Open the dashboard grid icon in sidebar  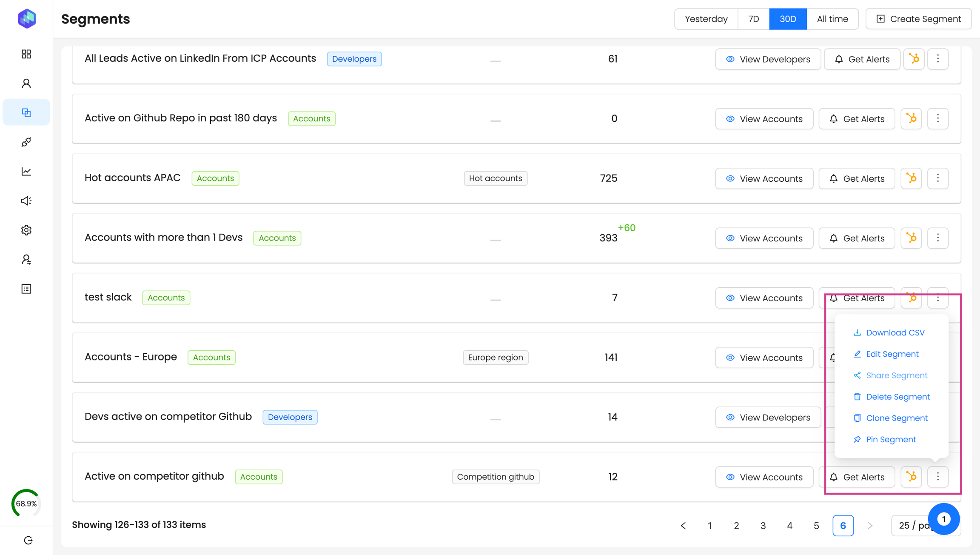[26, 54]
